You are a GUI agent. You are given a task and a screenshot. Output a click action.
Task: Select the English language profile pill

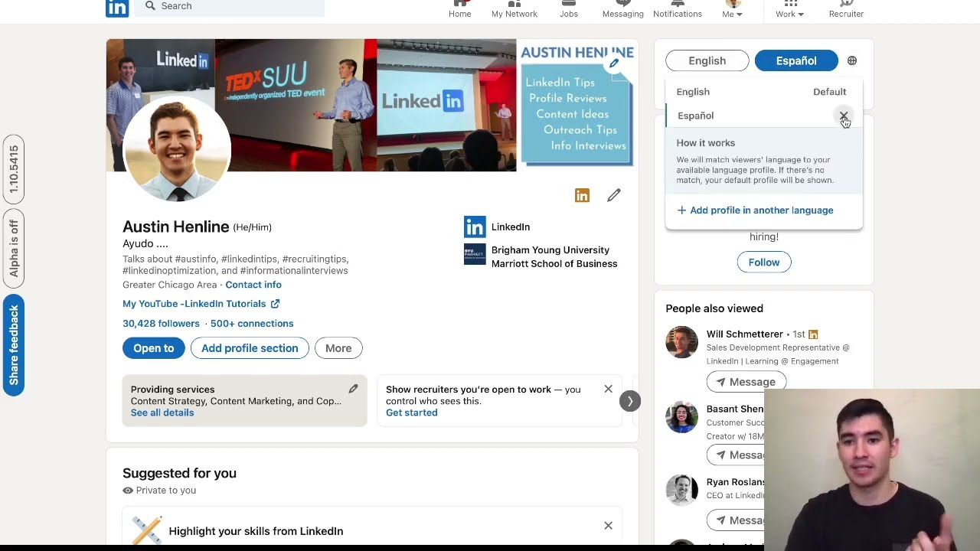tap(707, 60)
